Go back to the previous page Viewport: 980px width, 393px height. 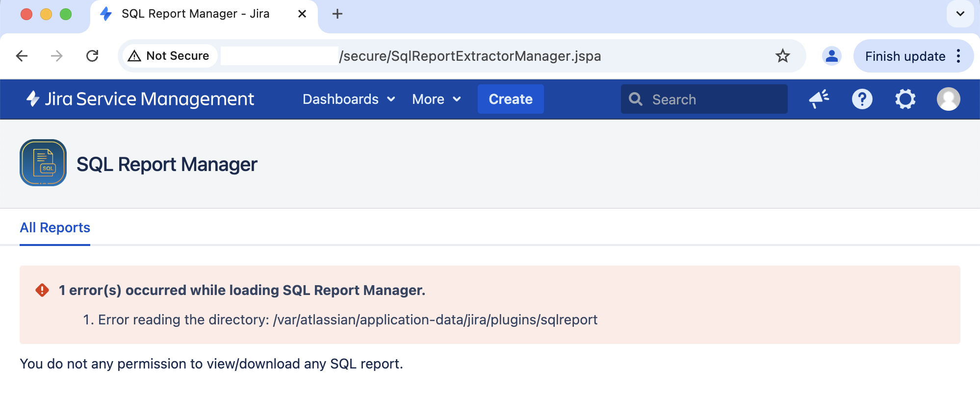click(x=22, y=56)
